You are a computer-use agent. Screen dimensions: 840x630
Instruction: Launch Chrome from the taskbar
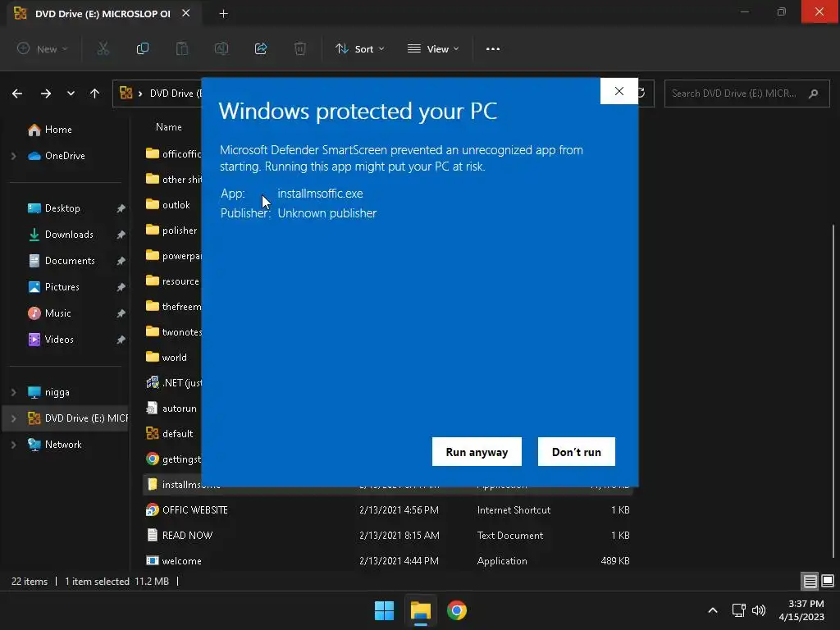point(456,610)
